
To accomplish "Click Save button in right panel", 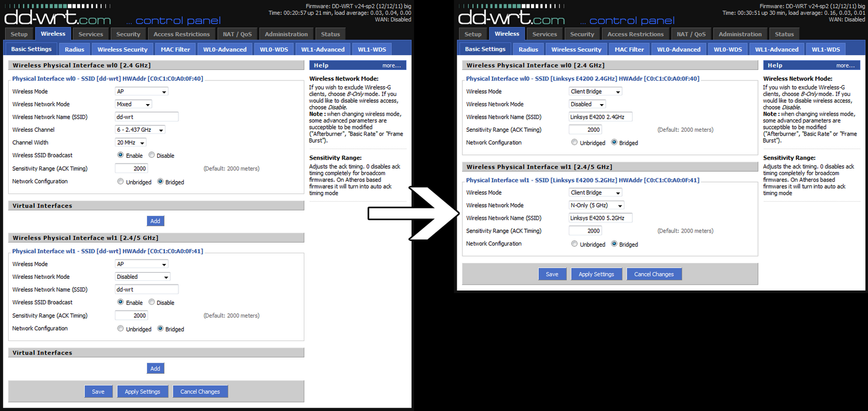I will 552,274.
